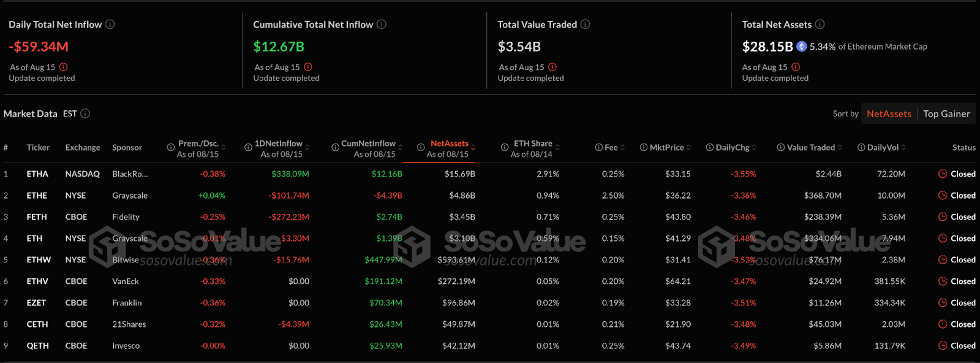This screenshot has height=363, width=980.
Task: Click info icon beside Total Net Assets
Action: (x=820, y=25)
